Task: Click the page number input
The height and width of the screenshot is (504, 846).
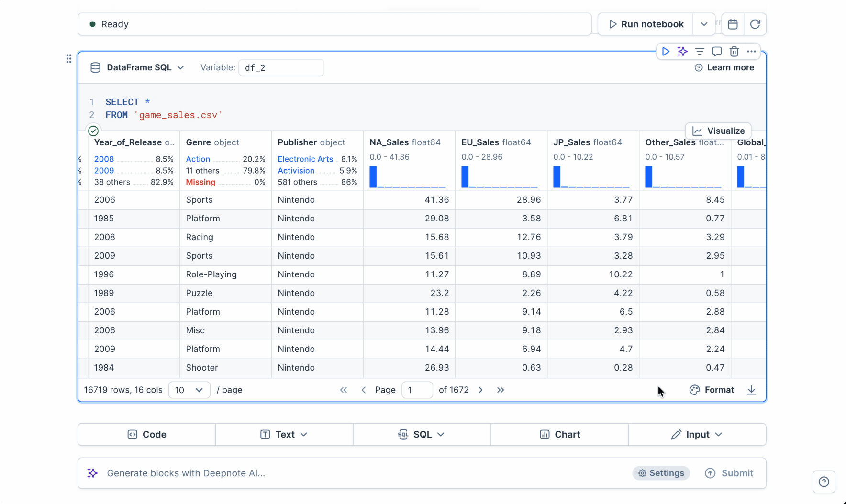Action: pyautogui.click(x=417, y=390)
